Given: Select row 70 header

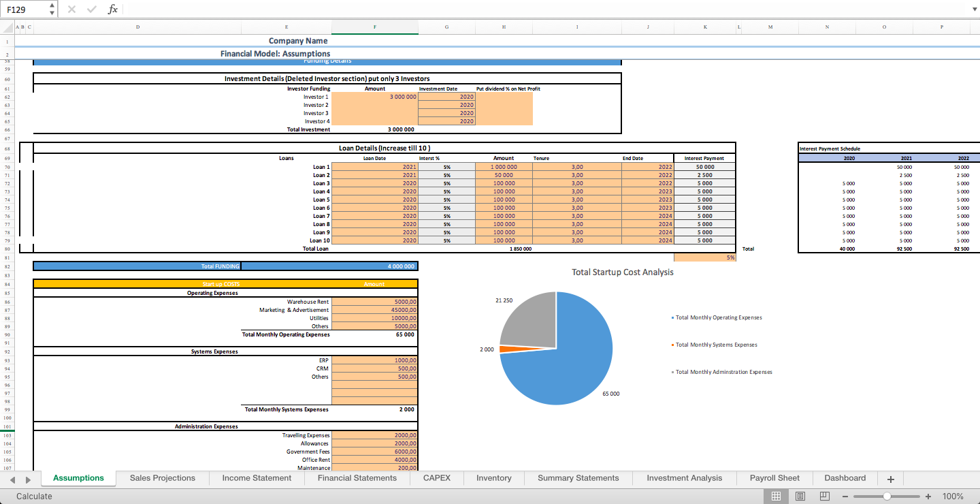Looking at the screenshot, I should point(7,167).
